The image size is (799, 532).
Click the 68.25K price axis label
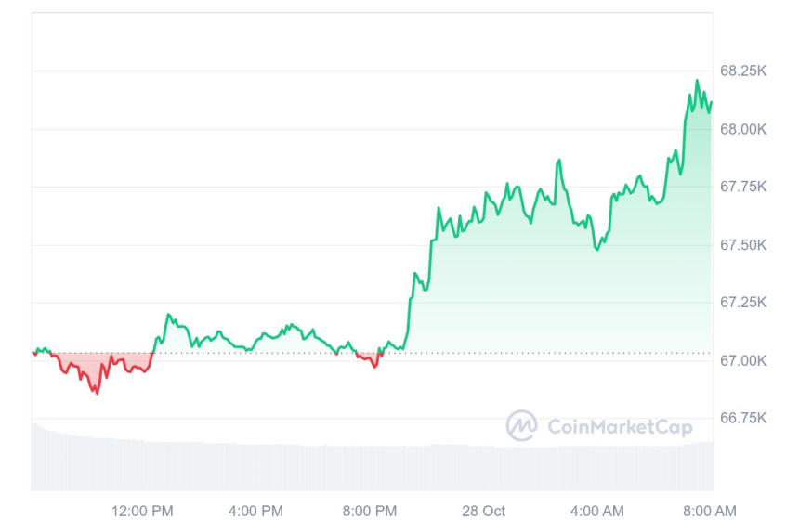[x=743, y=71]
